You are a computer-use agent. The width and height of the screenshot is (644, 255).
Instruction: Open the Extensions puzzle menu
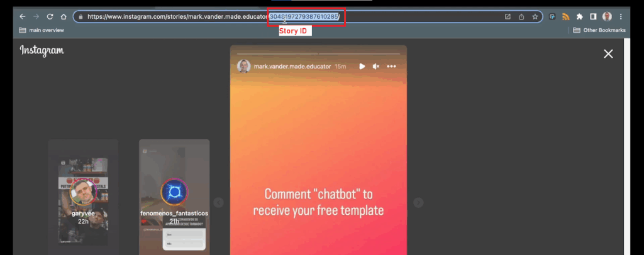580,16
